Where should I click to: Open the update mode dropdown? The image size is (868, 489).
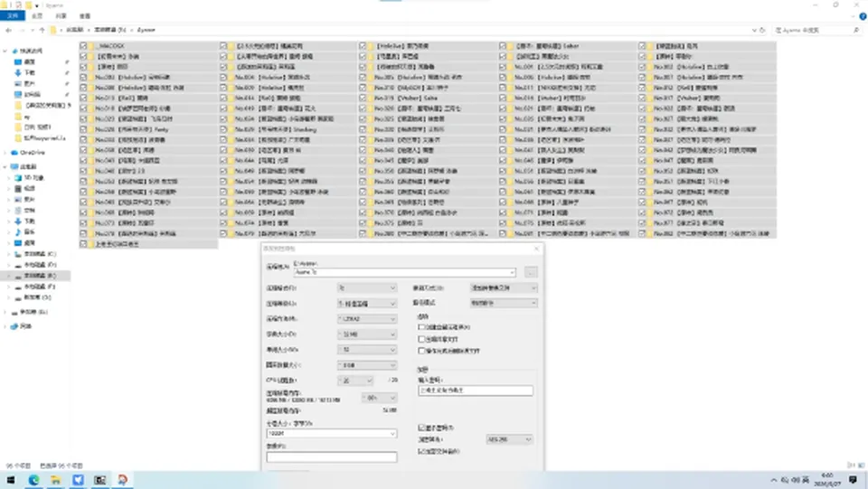pos(504,287)
